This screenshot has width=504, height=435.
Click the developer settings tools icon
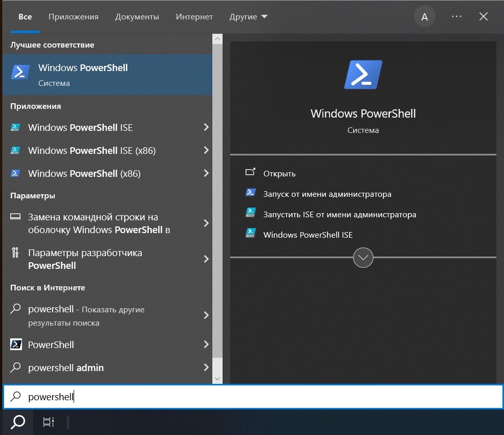[x=15, y=253]
